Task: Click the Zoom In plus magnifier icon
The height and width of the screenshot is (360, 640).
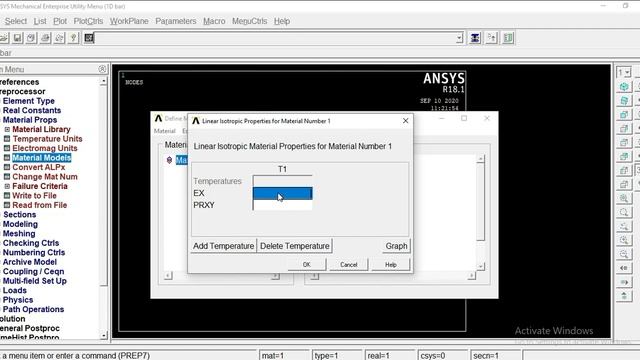Action: click(624, 240)
